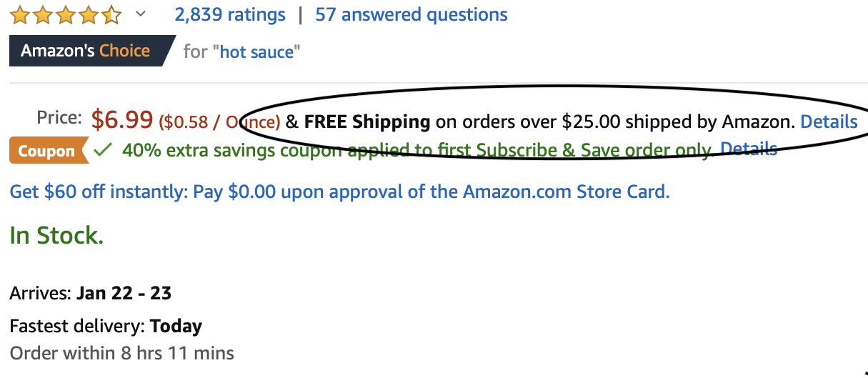Open the Get $60 off Store Card offer

339,192
